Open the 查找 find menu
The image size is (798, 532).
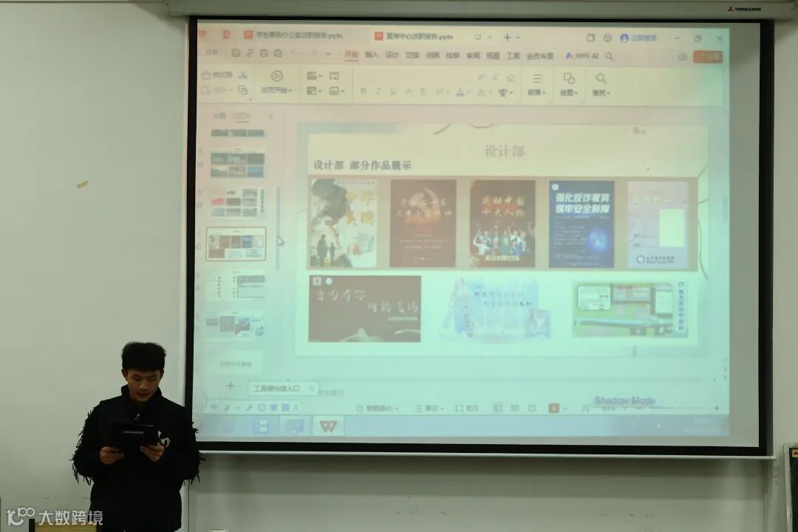coord(601,84)
